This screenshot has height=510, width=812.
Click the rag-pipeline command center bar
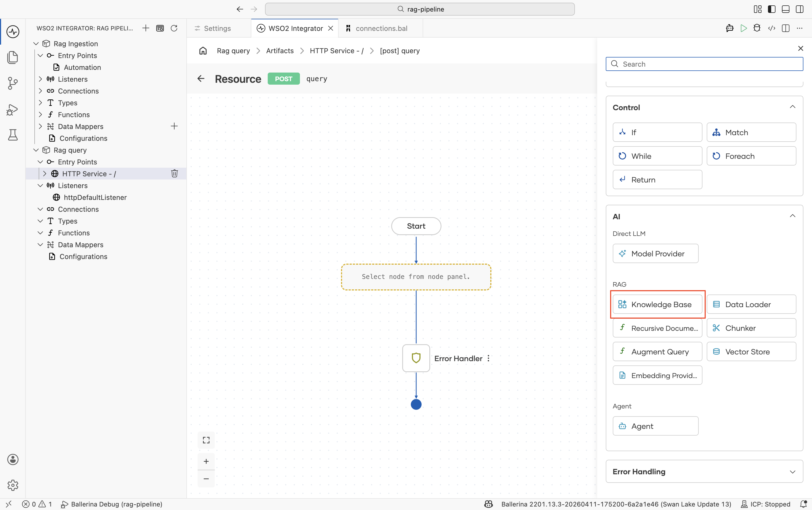(x=420, y=9)
